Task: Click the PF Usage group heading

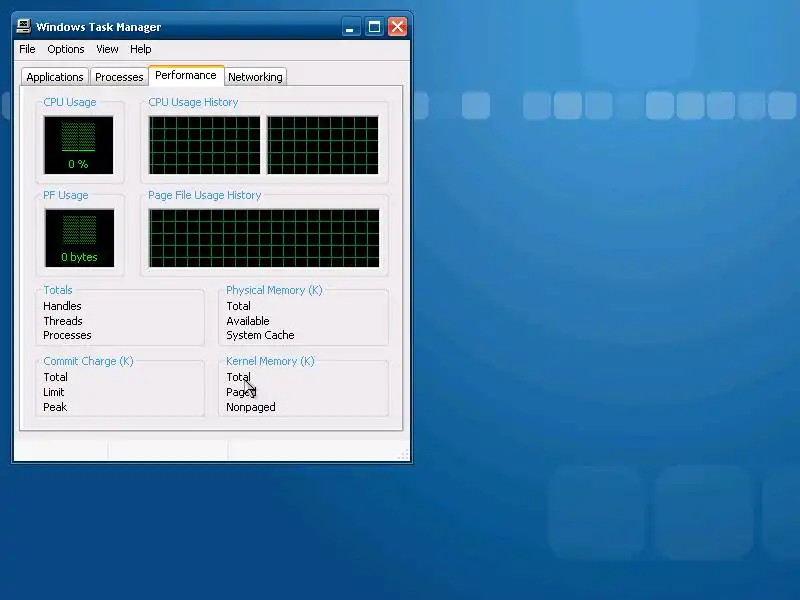Action: pos(66,195)
